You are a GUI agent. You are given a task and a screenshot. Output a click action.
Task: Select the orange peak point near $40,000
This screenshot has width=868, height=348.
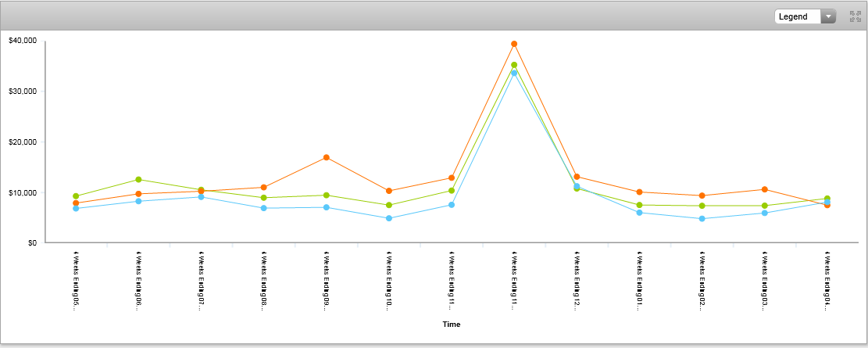coord(514,44)
